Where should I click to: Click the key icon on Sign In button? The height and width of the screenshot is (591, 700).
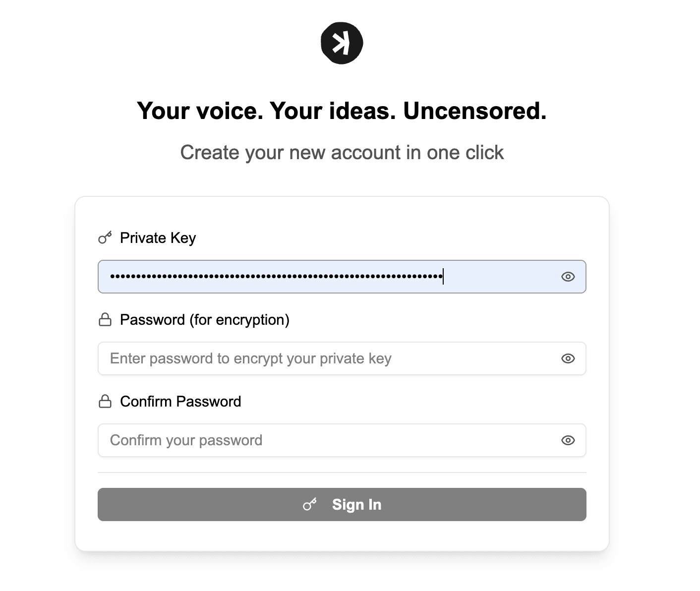pyautogui.click(x=310, y=505)
